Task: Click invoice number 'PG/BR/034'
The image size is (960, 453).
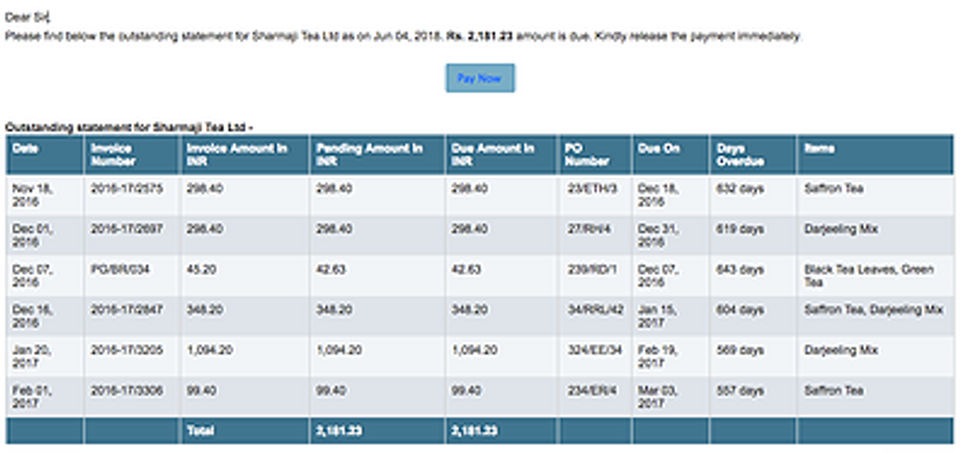Action: pyautogui.click(x=120, y=270)
